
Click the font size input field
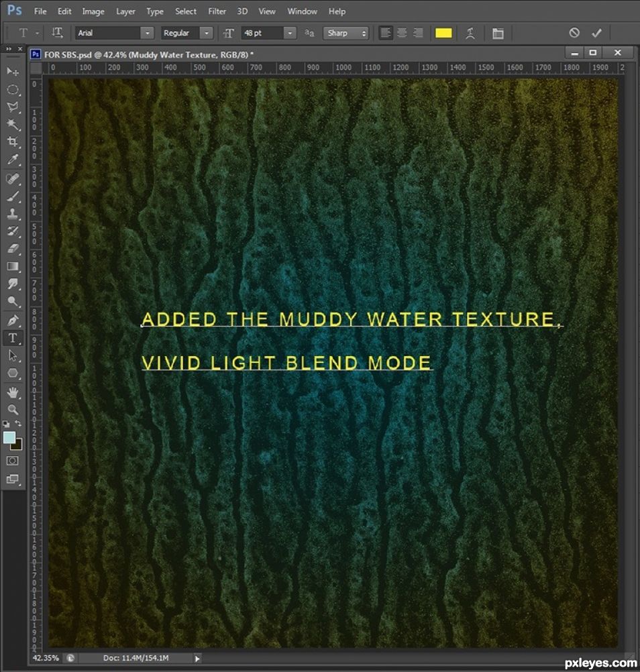point(262,33)
